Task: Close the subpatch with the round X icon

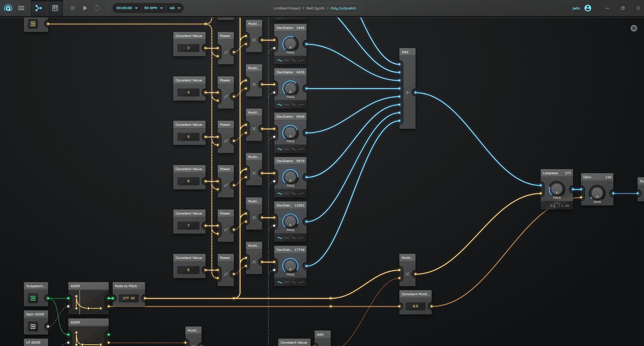Action: (x=634, y=28)
